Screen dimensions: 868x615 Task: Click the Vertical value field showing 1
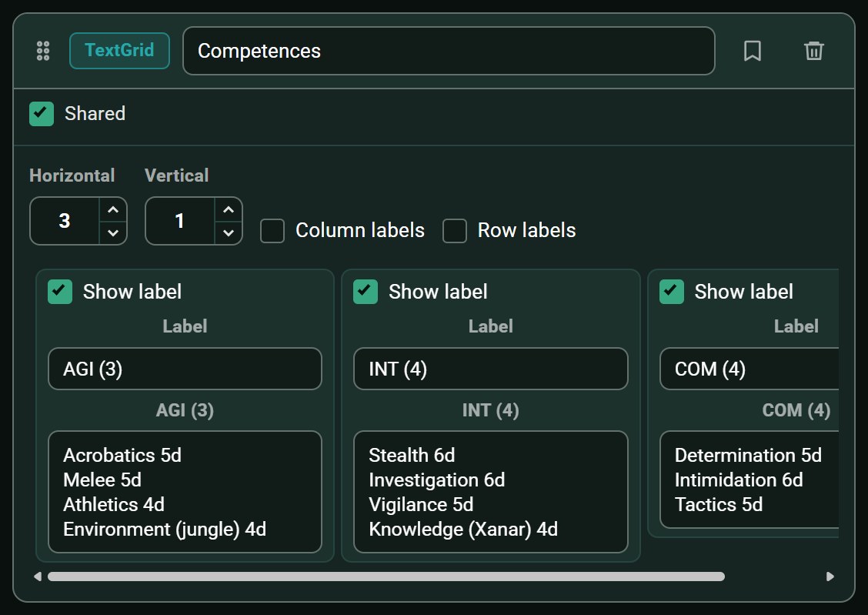[x=180, y=221]
